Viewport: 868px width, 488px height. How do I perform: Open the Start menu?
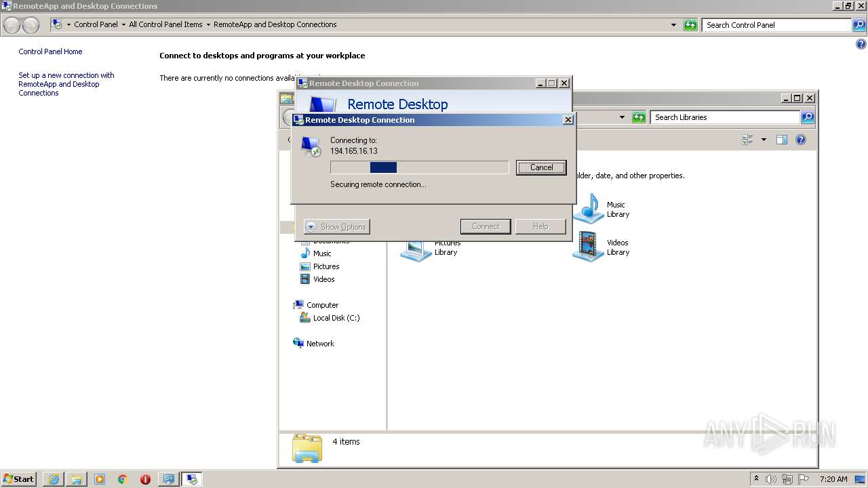pos(18,479)
